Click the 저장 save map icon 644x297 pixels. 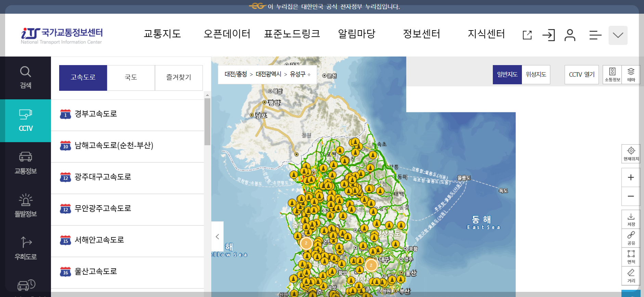(631, 219)
